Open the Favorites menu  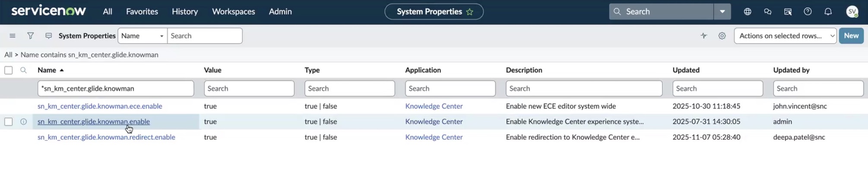(x=142, y=12)
